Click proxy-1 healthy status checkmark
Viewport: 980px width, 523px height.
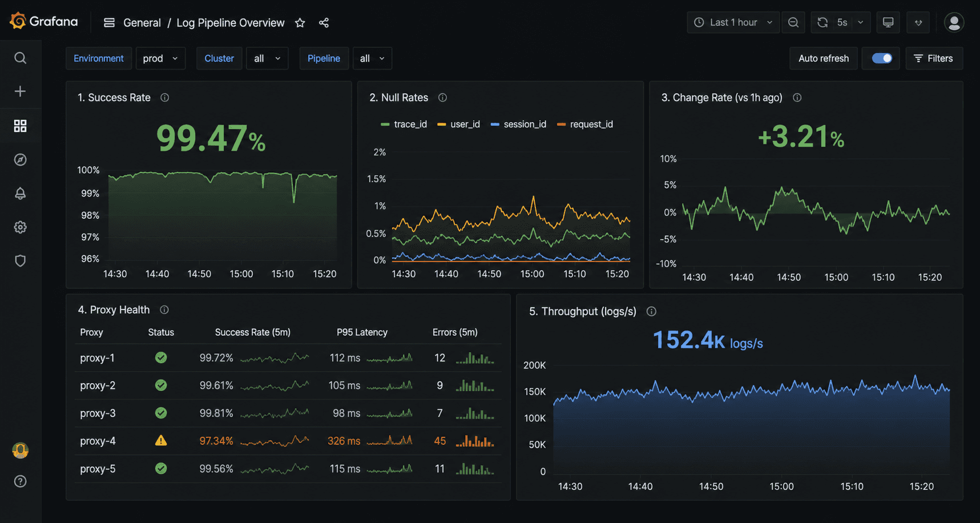[x=161, y=357]
